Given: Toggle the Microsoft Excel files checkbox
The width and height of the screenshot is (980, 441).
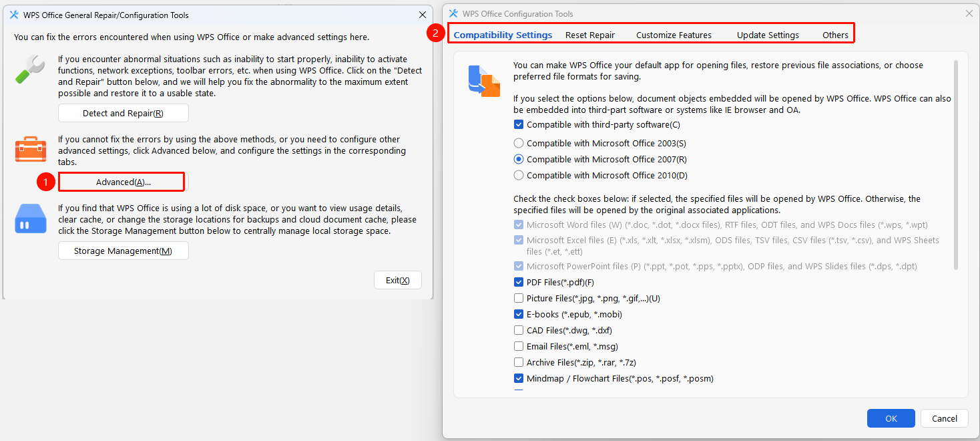Looking at the screenshot, I should tap(519, 240).
